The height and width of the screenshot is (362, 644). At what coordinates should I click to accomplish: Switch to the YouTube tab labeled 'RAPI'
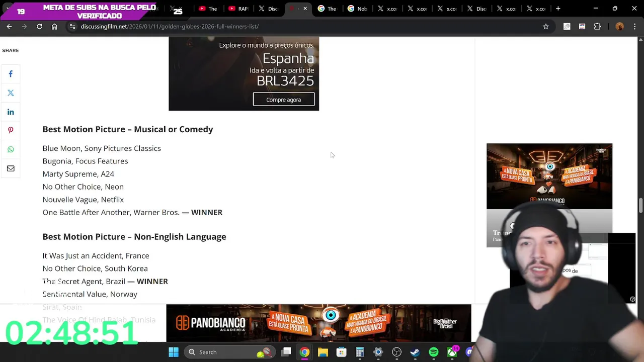tap(238, 9)
